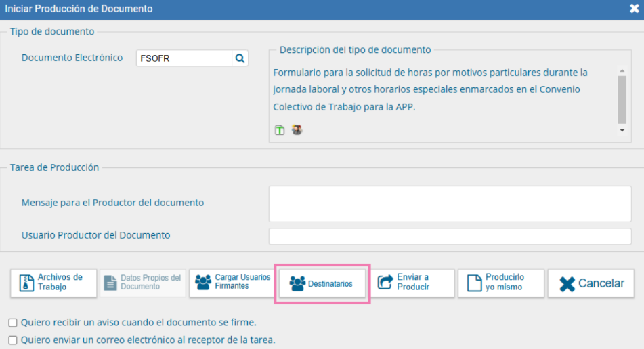Click the green T template icon
Image resolution: width=644 pixels, height=349 pixels.
tap(280, 129)
